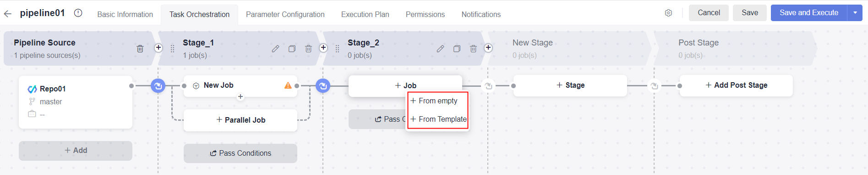Edit Stage_1 using the pencil icon
This screenshot has height=175, width=868.
coord(275,48)
